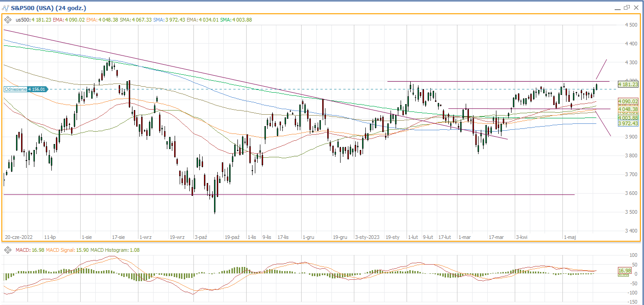Screen dimensions: 644x305
Task: Click the red EMA 4 090.02 axis label
Action: point(628,101)
